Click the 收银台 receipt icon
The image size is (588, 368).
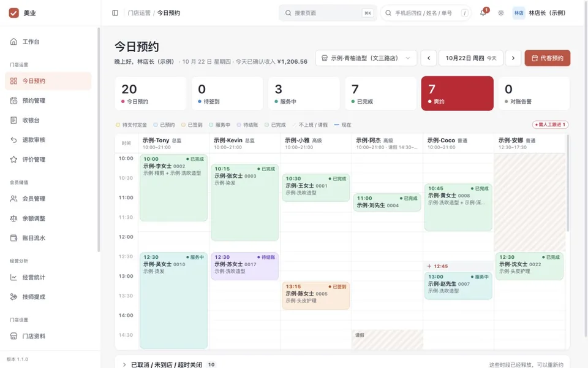click(13, 120)
